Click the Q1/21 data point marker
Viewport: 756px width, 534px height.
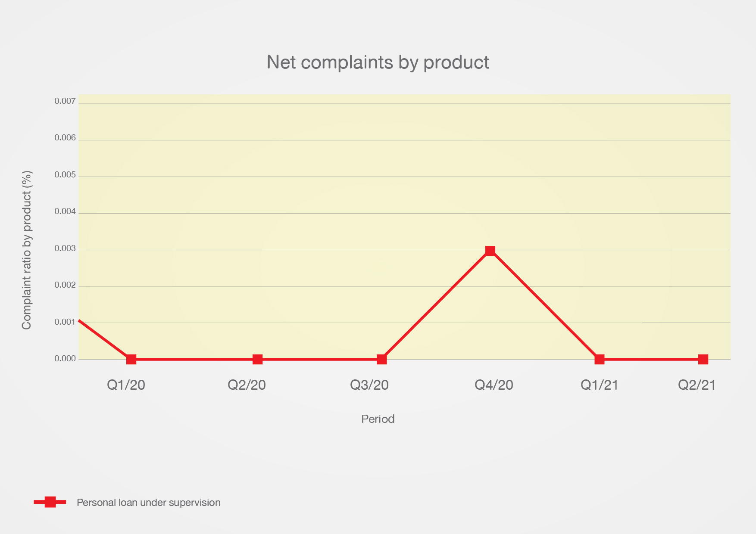pos(600,359)
